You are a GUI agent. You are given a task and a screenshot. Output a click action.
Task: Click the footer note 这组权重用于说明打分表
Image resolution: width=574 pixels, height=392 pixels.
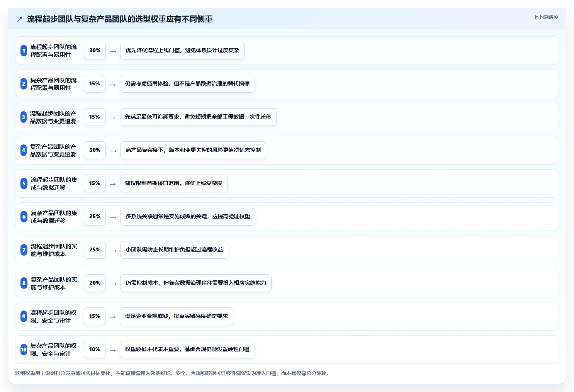point(173,373)
